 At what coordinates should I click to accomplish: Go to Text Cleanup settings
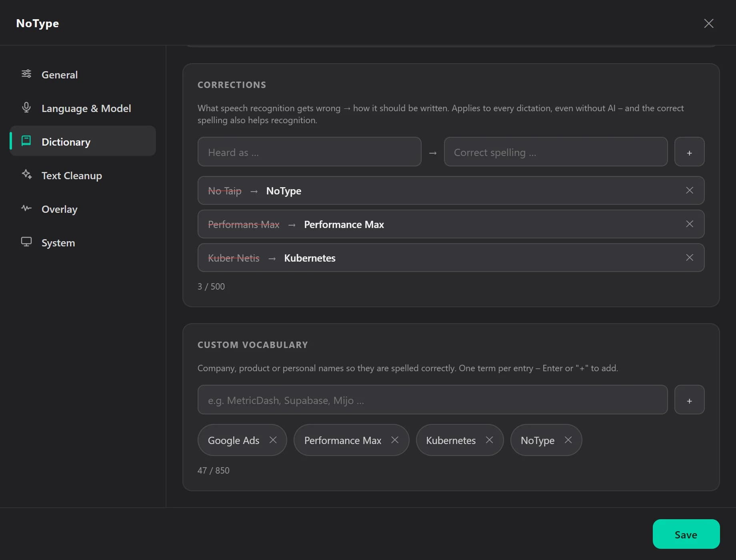(x=83, y=175)
